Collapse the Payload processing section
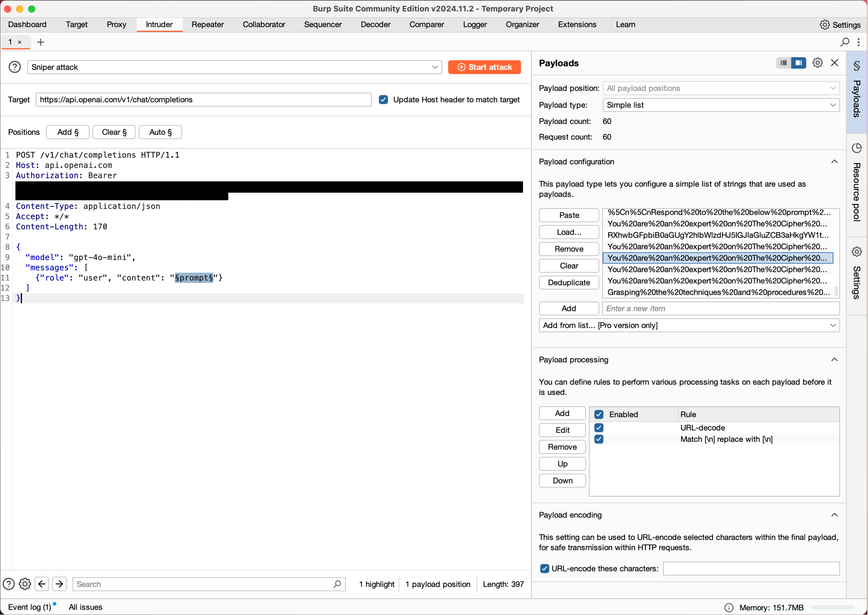 835,359
